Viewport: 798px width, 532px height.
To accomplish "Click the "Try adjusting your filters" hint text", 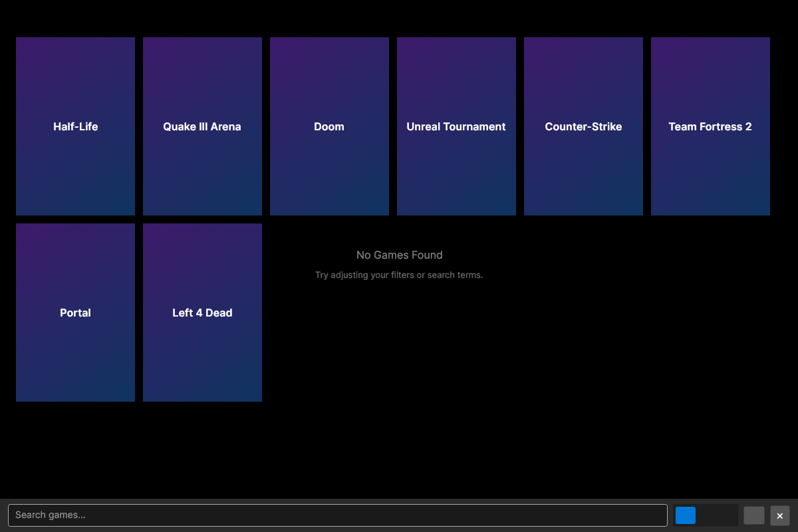I will [399, 275].
